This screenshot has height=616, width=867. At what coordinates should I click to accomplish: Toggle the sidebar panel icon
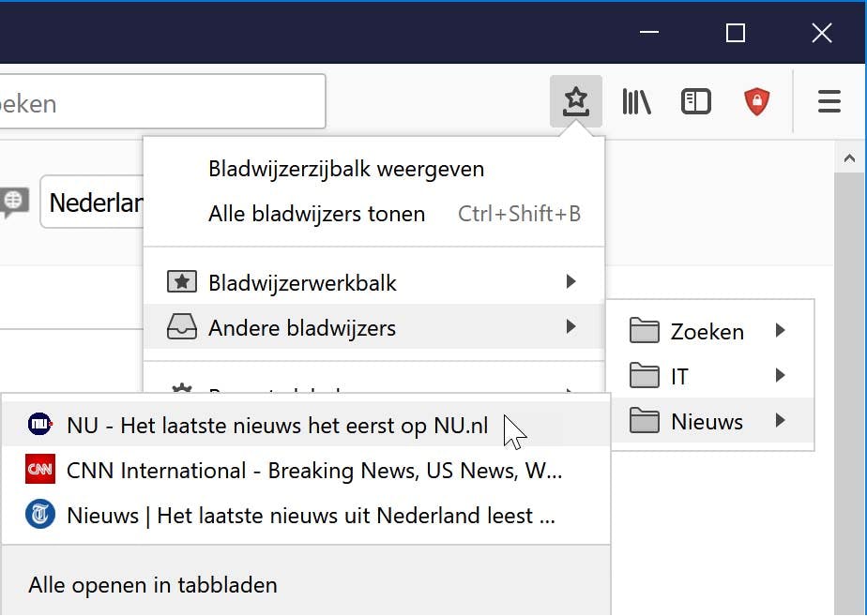(x=695, y=101)
